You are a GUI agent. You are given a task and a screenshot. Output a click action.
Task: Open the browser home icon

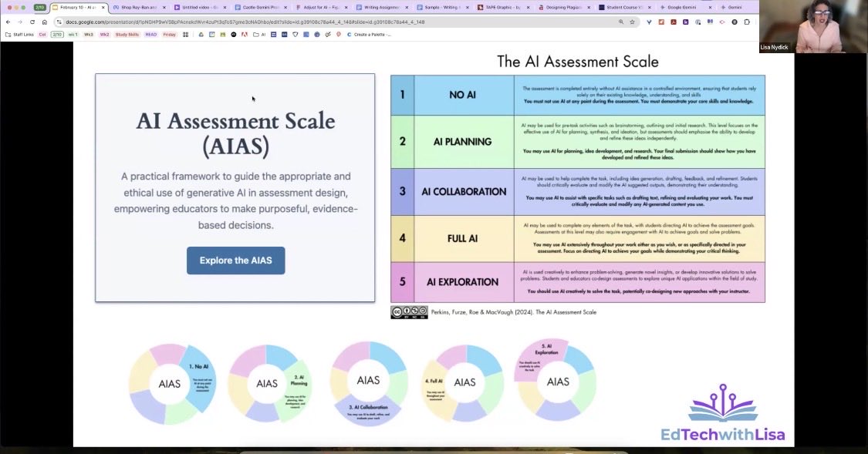point(44,22)
